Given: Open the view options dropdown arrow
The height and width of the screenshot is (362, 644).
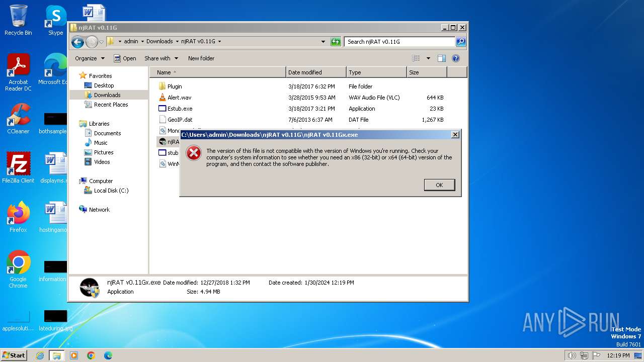Looking at the screenshot, I should tap(428, 58).
